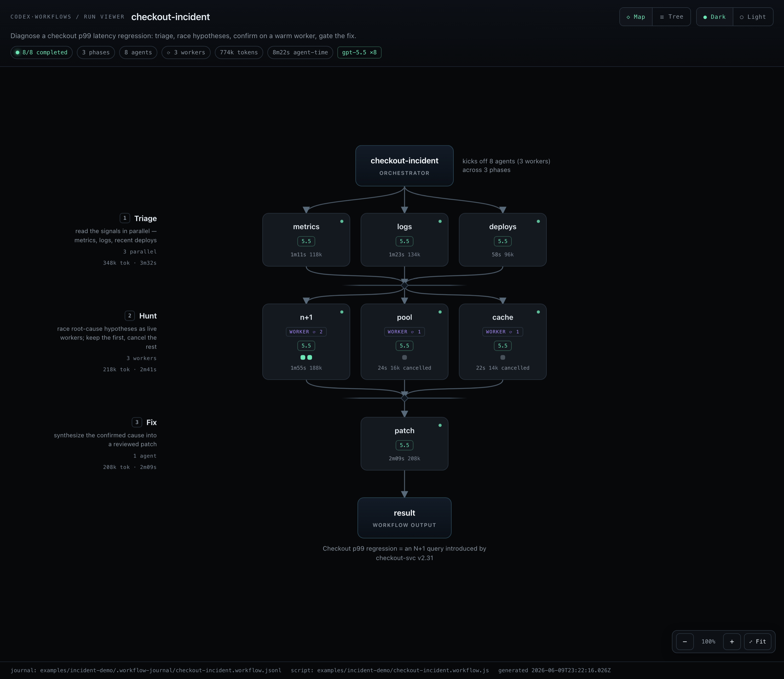Screen dimensions: 784x679
Task: Click the Fit view button
Action: 757,641
